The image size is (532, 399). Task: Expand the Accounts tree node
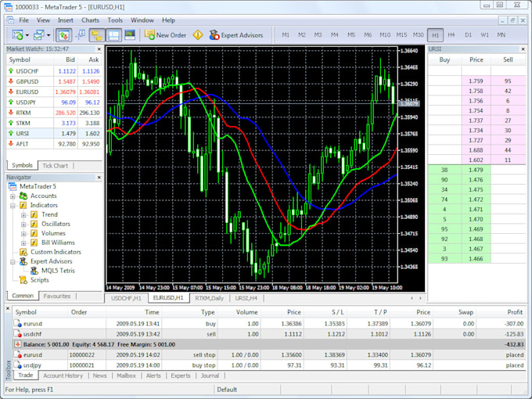point(13,196)
